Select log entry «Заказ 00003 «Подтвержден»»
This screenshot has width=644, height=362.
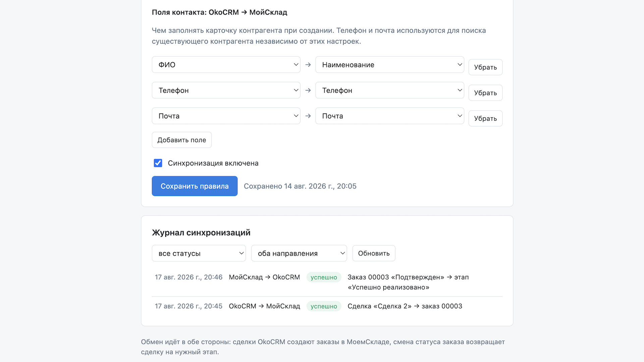(x=408, y=282)
